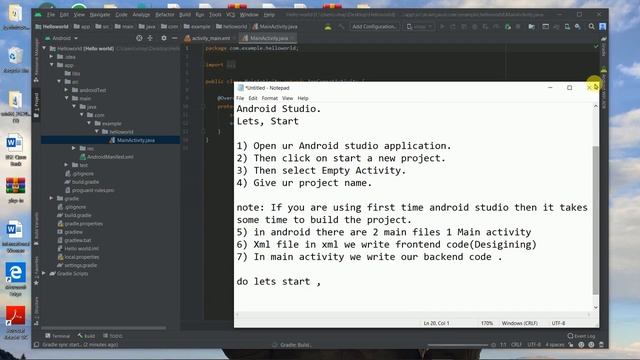
Task: Click Helloworld in the breadcrumb bar
Action: pyautogui.click(x=52, y=27)
